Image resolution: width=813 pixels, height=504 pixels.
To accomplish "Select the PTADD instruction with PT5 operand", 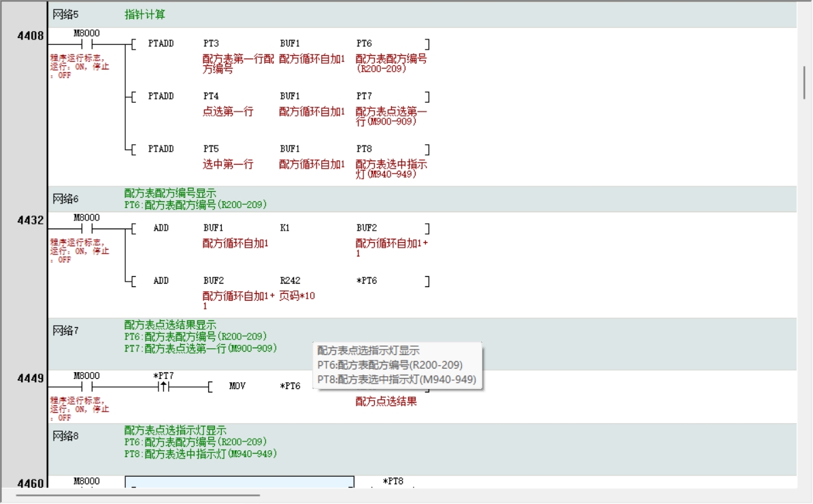I will tap(161, 149).
